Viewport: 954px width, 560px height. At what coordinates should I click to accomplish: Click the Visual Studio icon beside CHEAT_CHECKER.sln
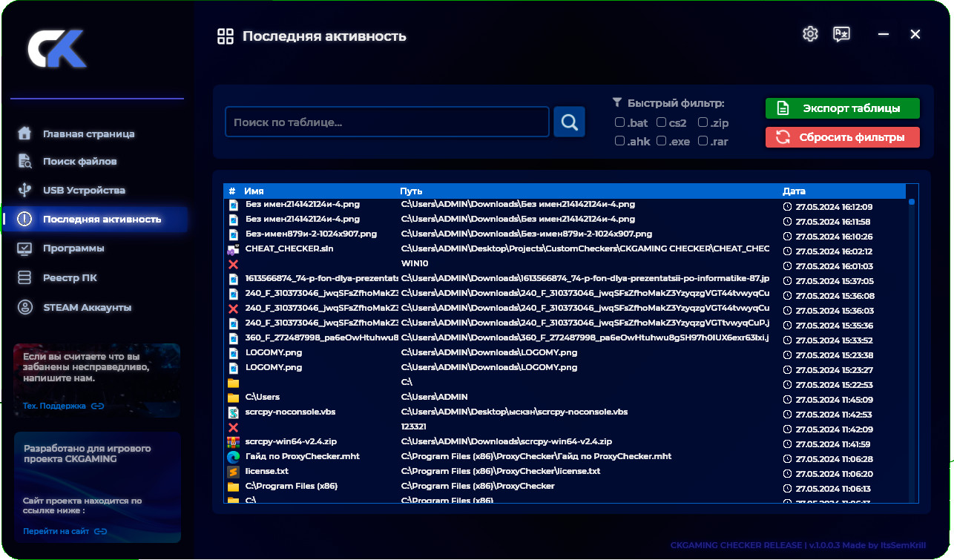click(233, 249)
